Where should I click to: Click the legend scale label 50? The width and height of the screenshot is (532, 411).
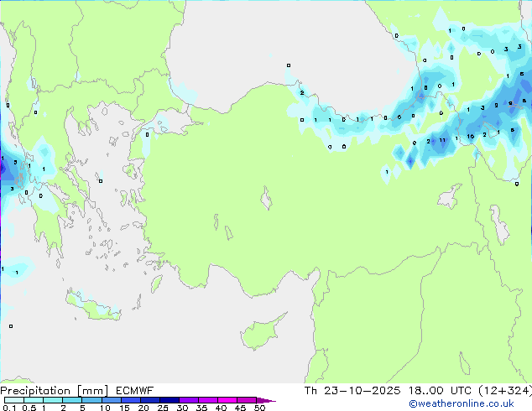tap(260, 408)
